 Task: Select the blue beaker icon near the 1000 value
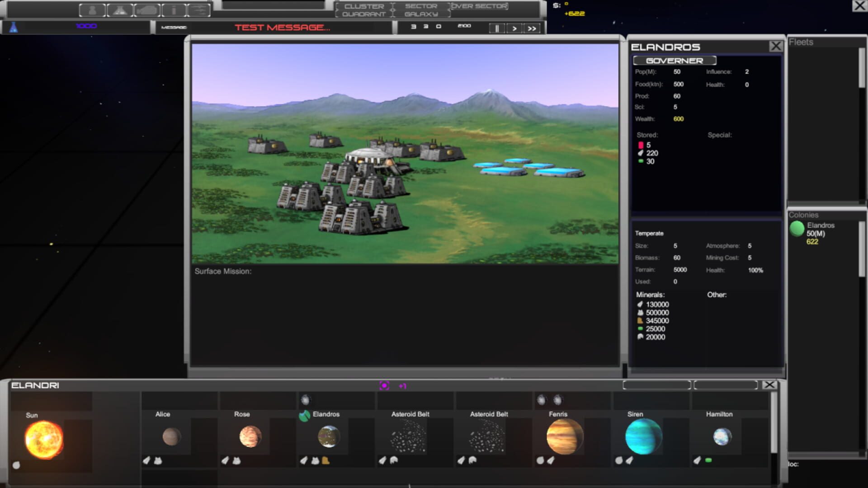click(14, 26)
